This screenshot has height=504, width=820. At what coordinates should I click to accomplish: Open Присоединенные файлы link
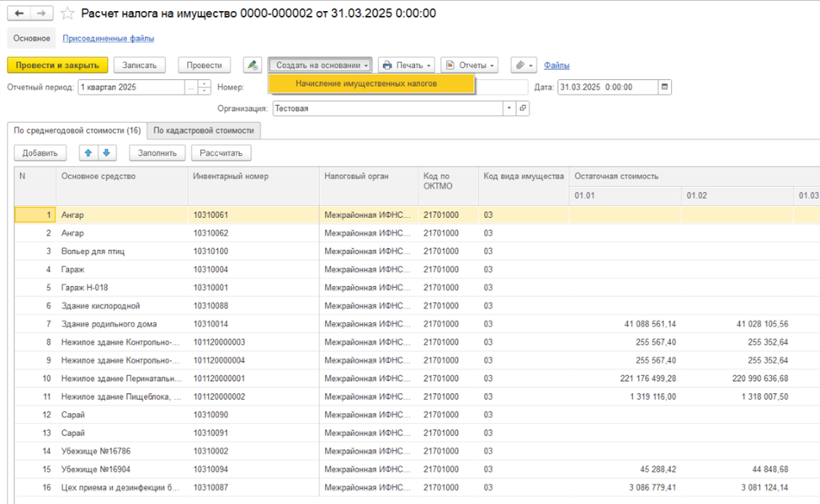click(109, 38)
